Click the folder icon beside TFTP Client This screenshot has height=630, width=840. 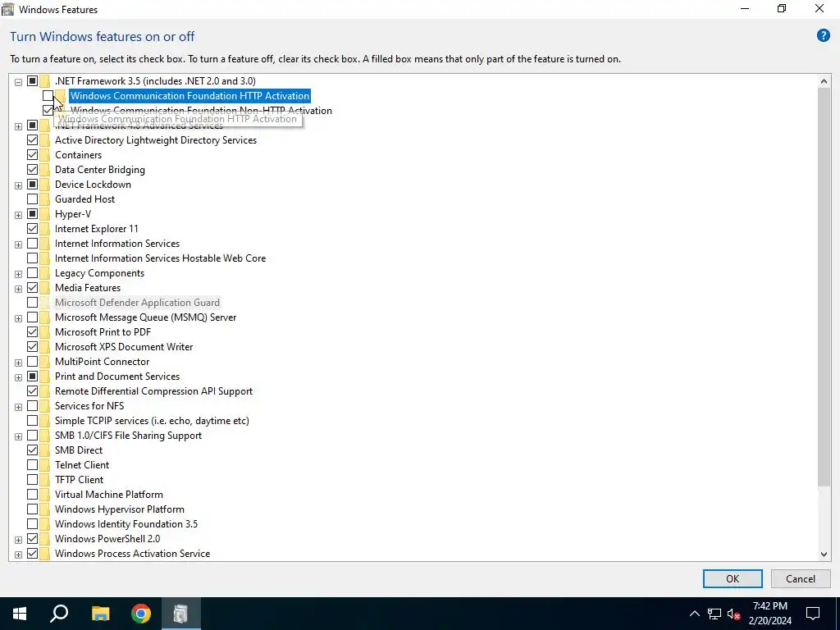tap(44, 479)
